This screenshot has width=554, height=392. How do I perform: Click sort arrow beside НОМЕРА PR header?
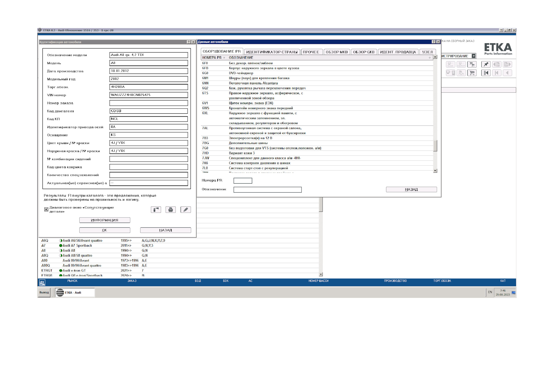224,58
